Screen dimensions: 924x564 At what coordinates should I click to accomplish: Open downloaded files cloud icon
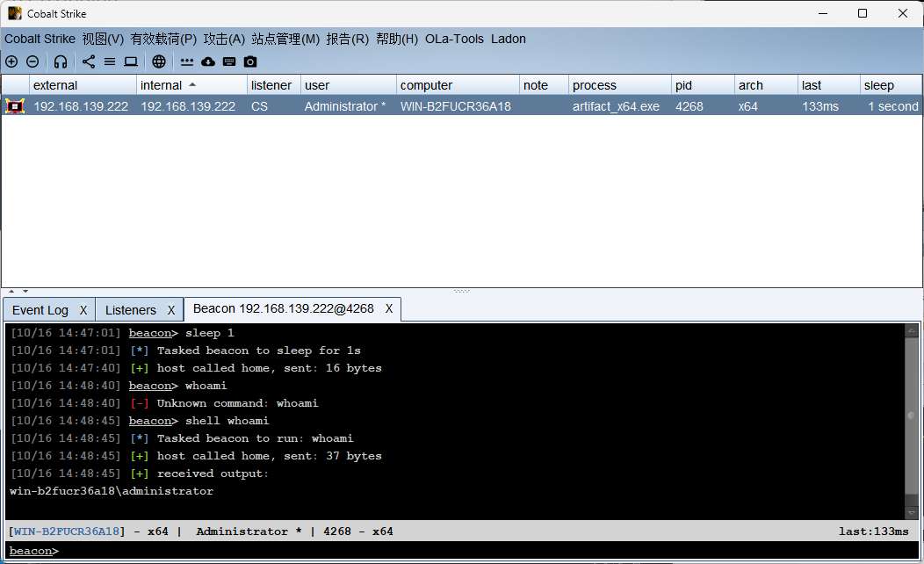pos(208,61)
